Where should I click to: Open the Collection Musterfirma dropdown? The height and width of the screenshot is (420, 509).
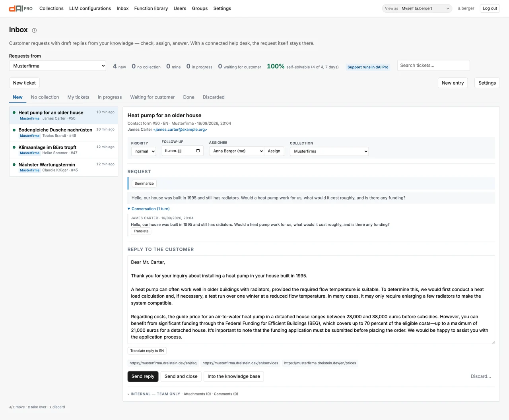tap(329, 151)
